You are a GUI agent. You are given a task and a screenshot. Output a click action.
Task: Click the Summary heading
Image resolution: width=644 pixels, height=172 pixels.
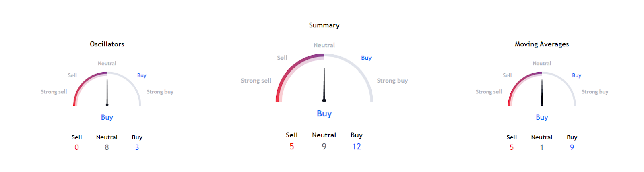click(324, 25)
